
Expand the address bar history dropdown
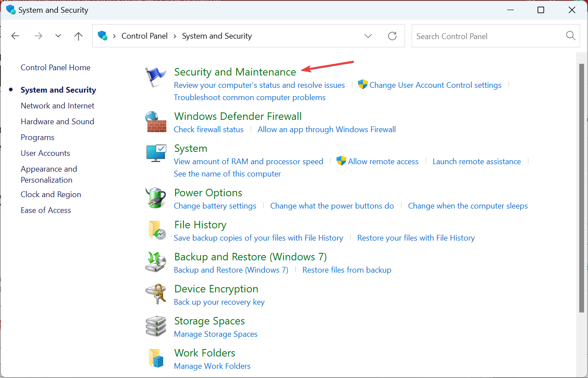pos(368,36)
